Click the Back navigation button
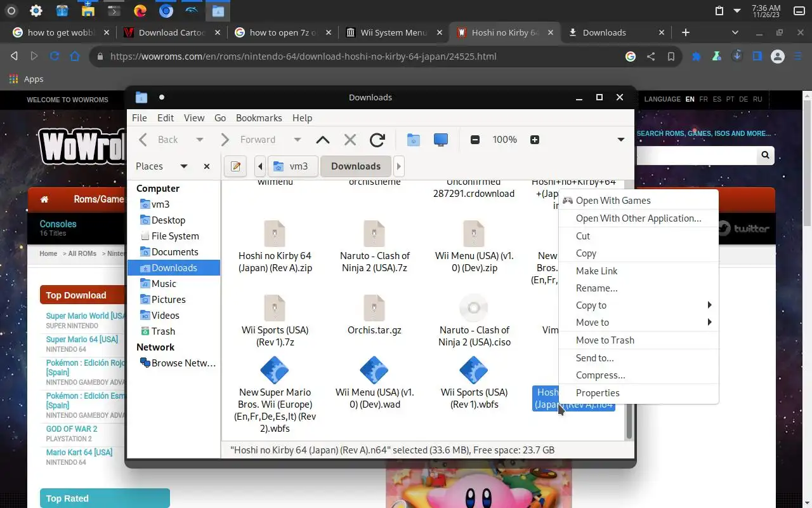The width and height of the screenshot is (812, 508). tap(160, 140)
